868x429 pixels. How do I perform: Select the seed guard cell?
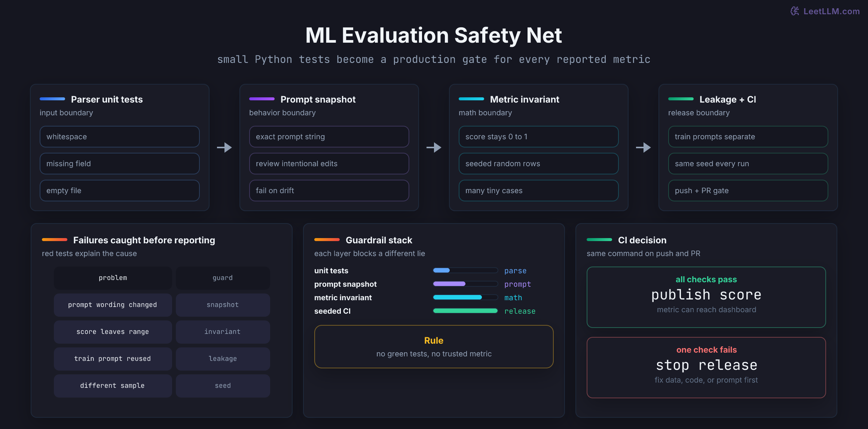(223, 386)
